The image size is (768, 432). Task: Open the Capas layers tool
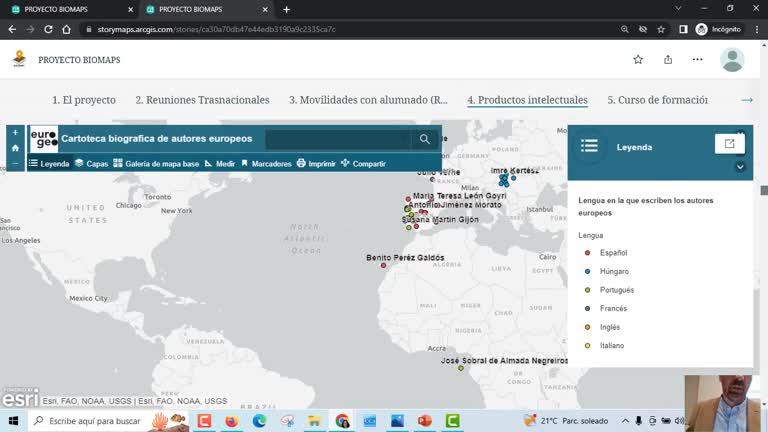point(91,164)
